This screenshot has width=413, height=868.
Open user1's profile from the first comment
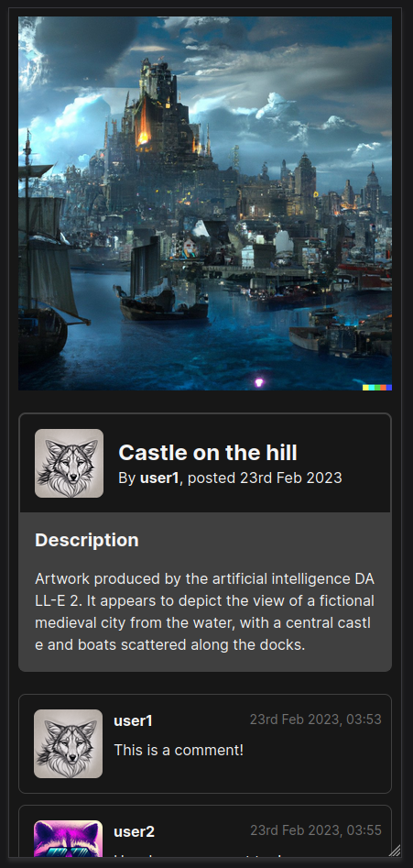[134, 720]
